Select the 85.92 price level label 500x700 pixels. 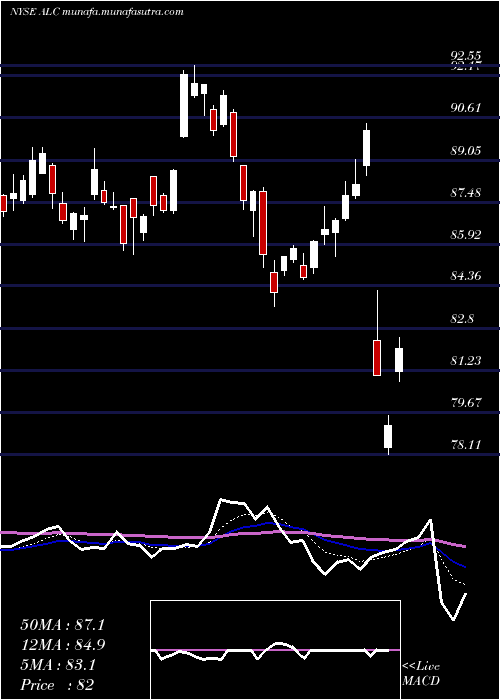tap(466, 234)
